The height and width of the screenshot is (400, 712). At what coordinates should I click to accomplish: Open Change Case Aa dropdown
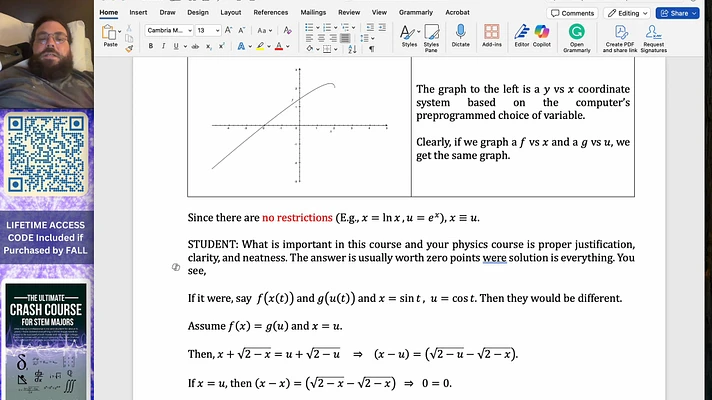pyautogui.click(x=264, y=30)
